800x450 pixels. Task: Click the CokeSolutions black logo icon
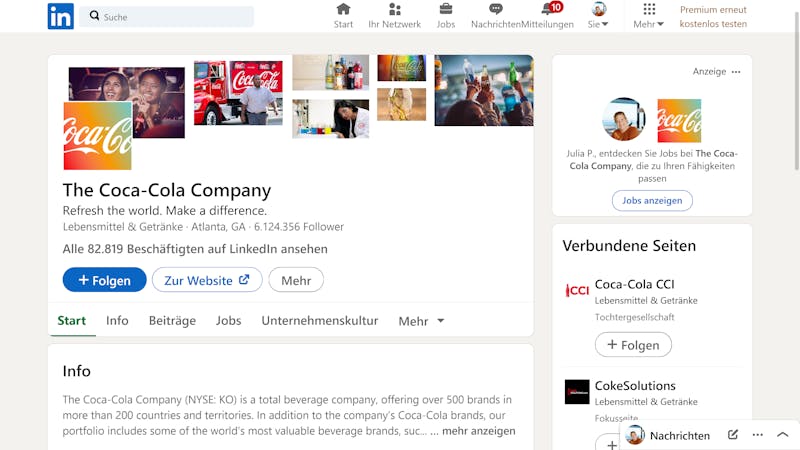tap(577, 392)
